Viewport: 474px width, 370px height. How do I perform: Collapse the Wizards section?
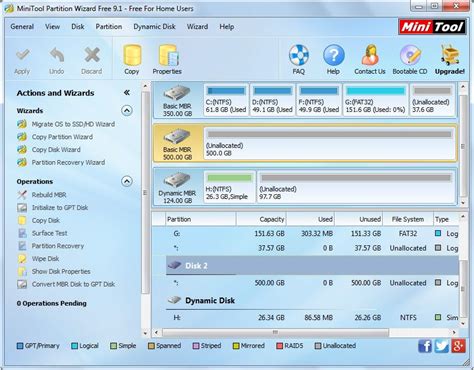[127, 110]
